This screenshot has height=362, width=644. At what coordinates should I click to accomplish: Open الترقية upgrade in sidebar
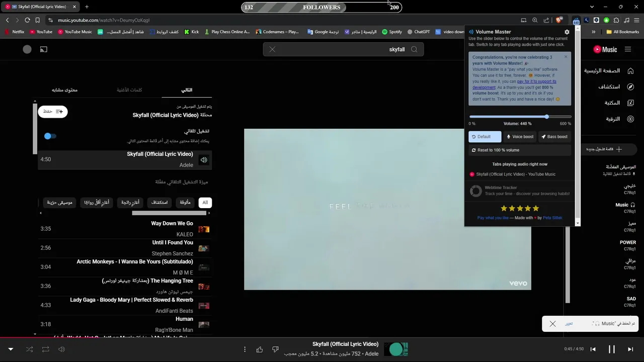[x=620, y=119]
